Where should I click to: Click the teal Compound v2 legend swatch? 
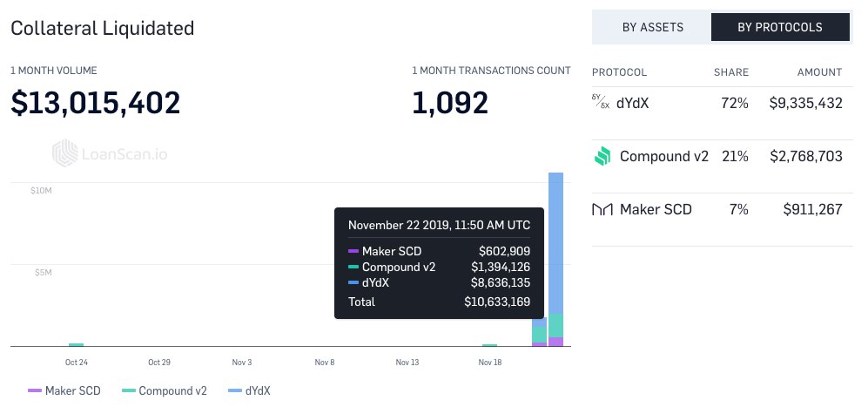click(x=129, y=391)
